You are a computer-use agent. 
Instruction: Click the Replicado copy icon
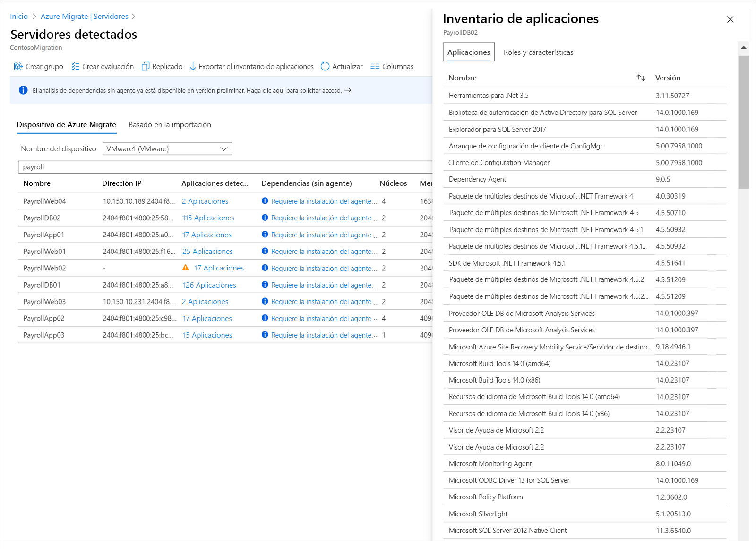point(146,67)
